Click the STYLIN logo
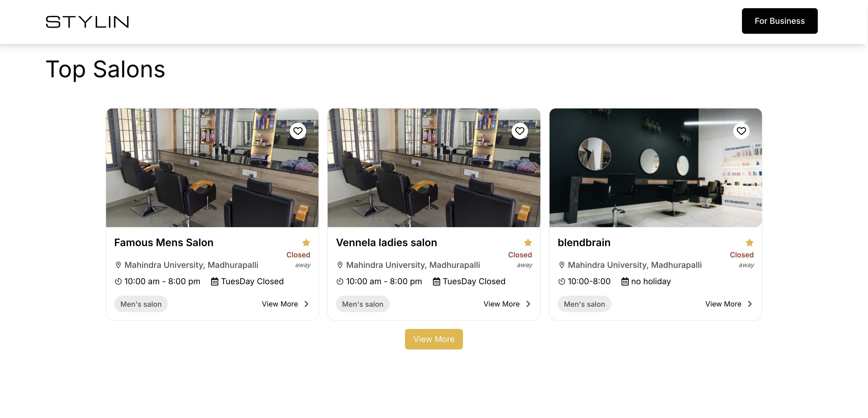Screen dimensions: 868x418 [x=87, y=22]
